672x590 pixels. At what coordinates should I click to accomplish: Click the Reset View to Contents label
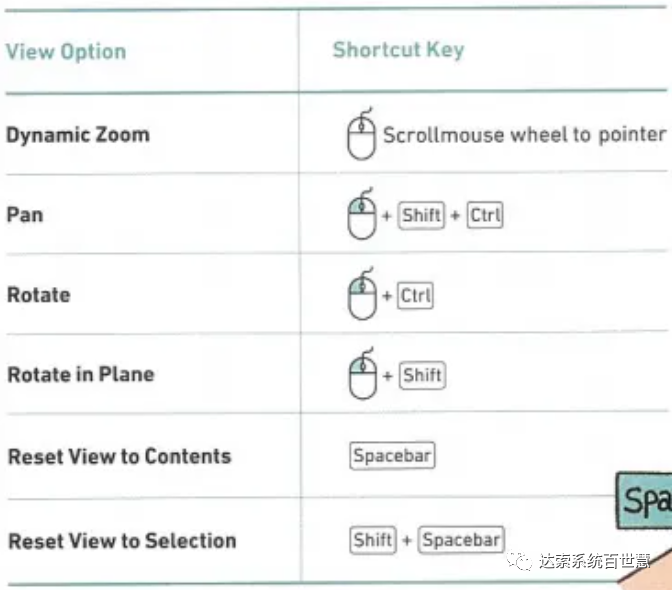(120, 456)
